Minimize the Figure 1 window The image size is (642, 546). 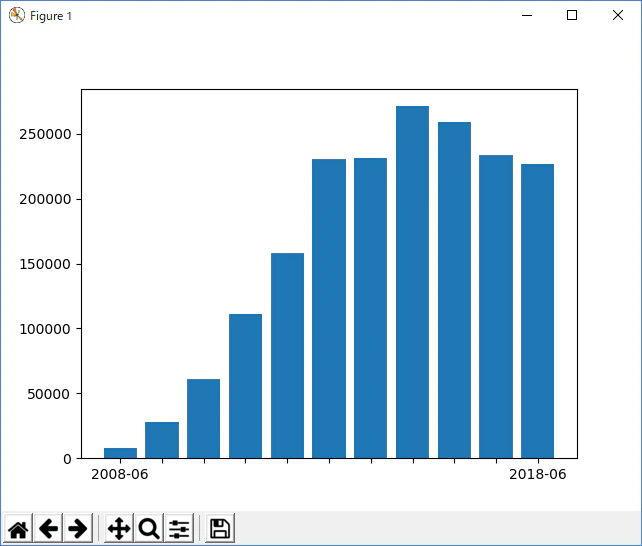coord(527,16)
